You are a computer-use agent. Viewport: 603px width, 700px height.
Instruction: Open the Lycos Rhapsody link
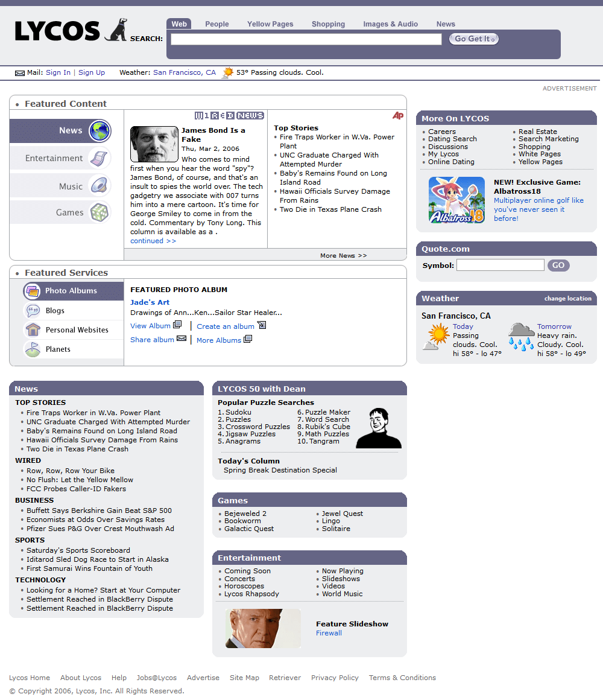[251, 594]
